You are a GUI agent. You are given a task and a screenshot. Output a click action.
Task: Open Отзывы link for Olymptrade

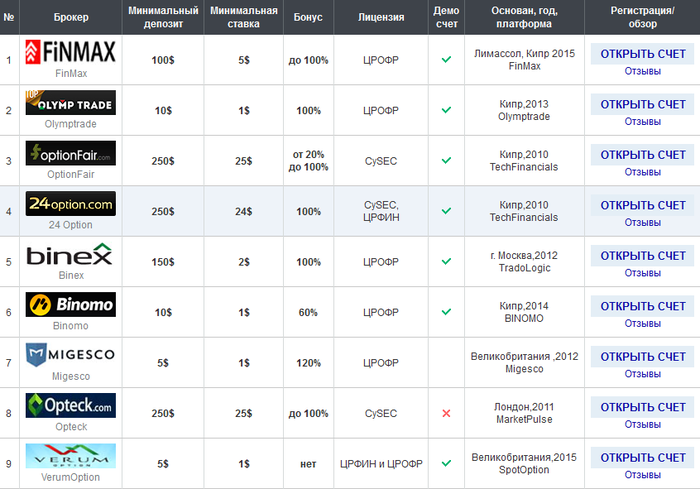[x=642, y=121]
